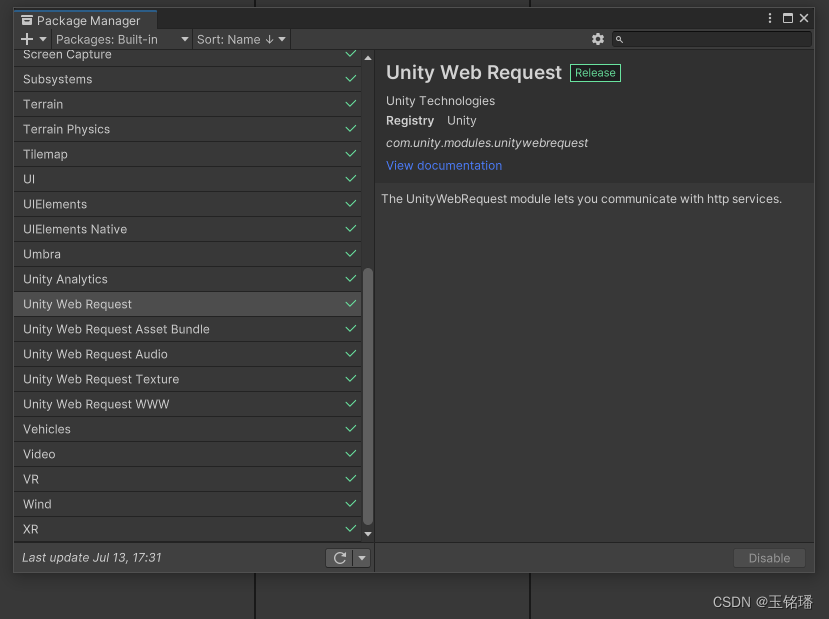Select the Unity Analytics package
The image size is (829, 619).
188,279
